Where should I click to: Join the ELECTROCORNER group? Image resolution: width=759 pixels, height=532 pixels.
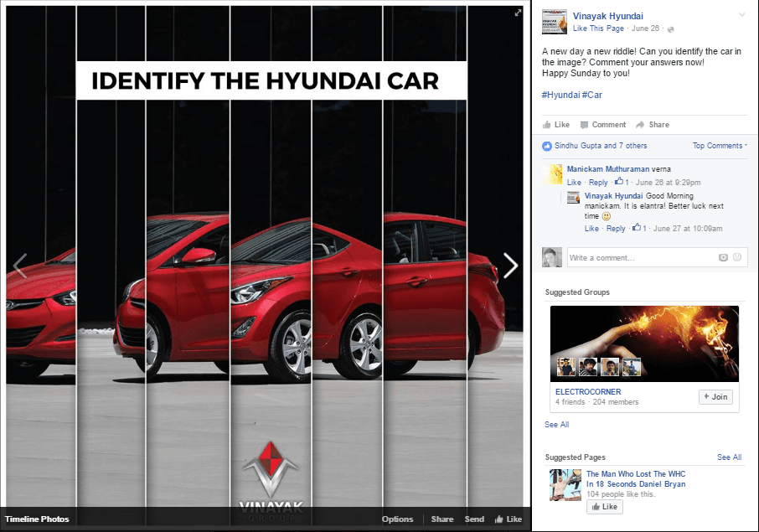coord(715,397)
